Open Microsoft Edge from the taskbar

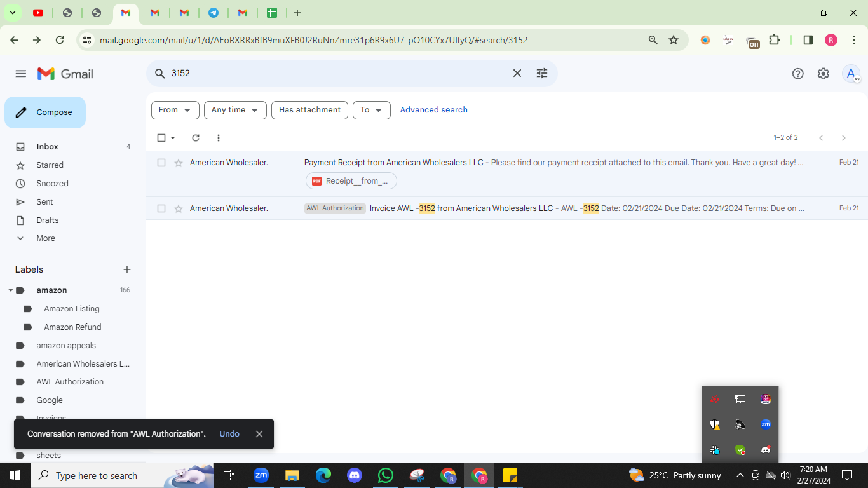point(323,475)
